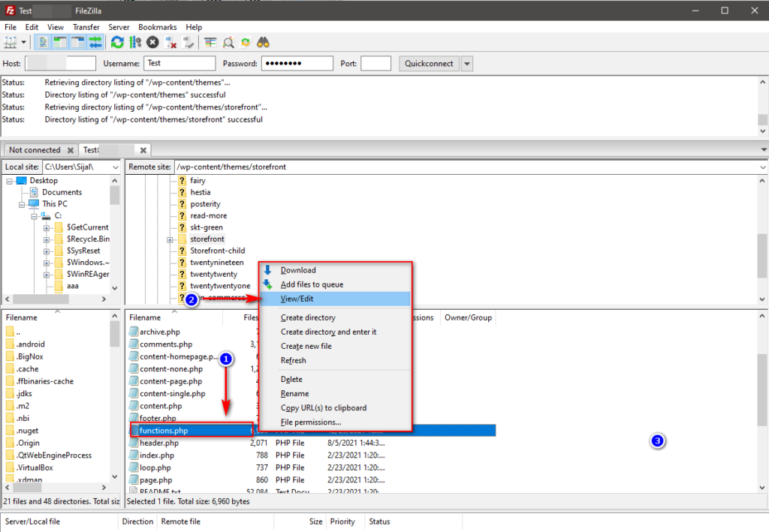The width and height of the screenshot is (769, 532).
Task: Select the functions.php remote file
Action: 164,431
